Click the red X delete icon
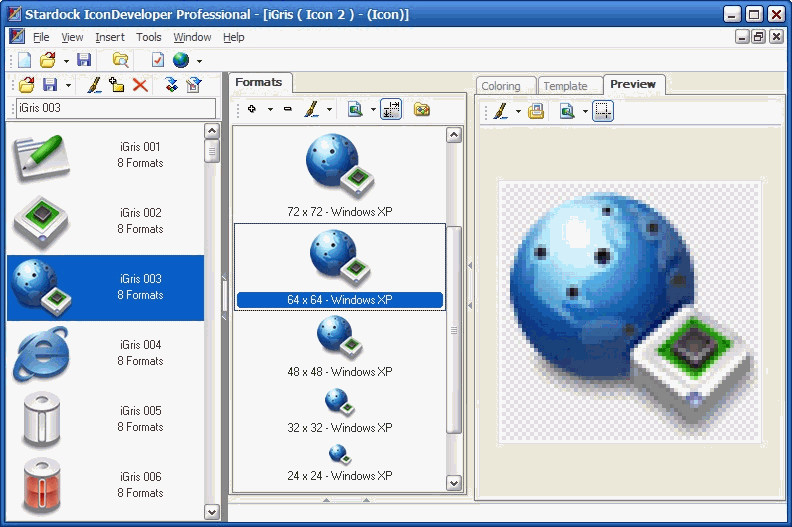The height and width of the screenshot is (527, 792). [x=140, y=84]
